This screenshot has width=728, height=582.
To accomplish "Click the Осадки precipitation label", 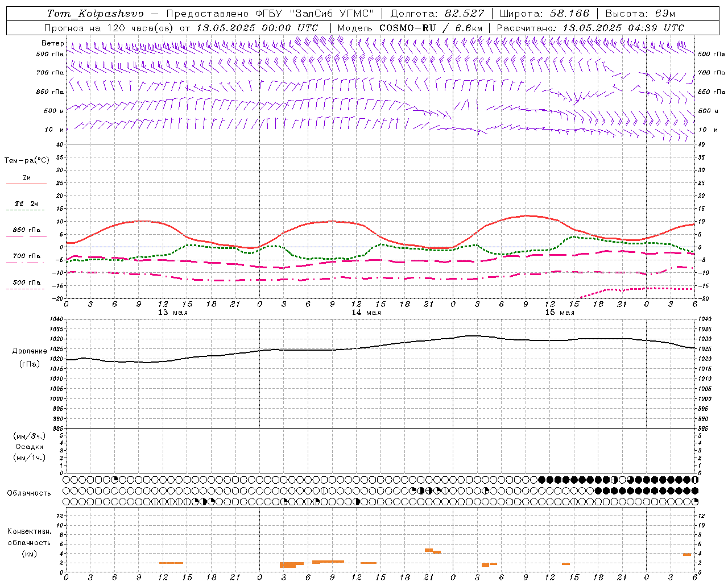I will tap(30, 447).
